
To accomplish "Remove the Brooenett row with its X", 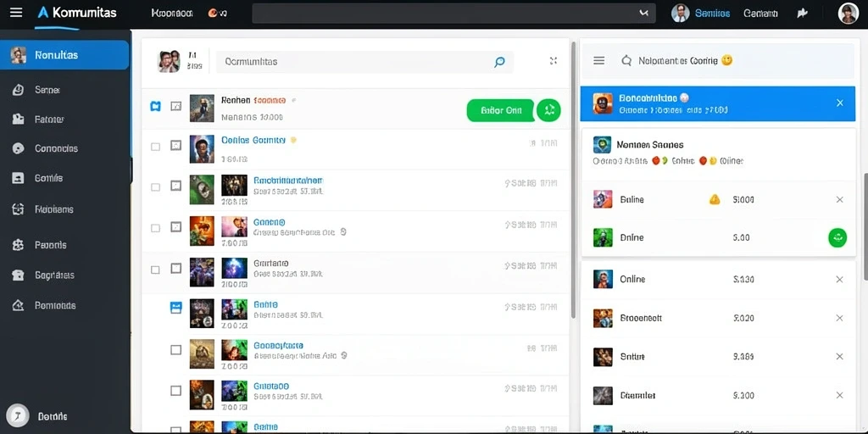I will 839,319.
